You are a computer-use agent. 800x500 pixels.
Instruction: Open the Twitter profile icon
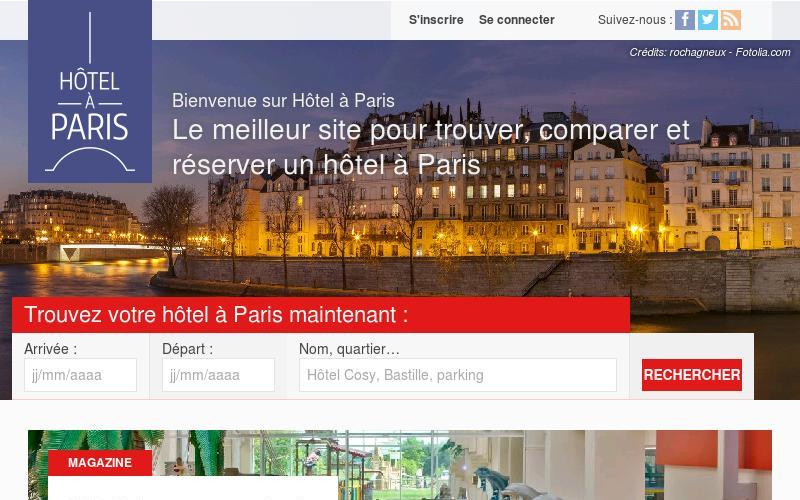tap(708, 20)
